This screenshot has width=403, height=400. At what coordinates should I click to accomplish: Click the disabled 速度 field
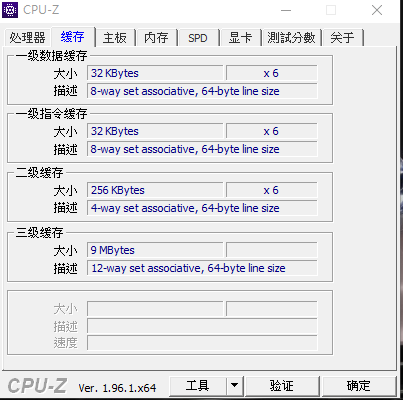(202, 343)
